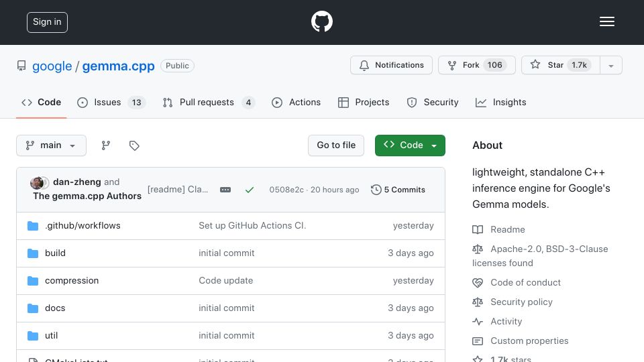Click the GitHub logo in header
Image resolution: width=644 pixels, height=362 pixels.
click(321, 21)
